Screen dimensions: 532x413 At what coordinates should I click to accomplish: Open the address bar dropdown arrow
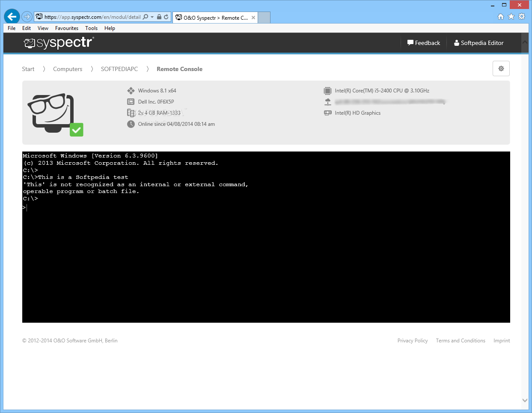pyautogui.click(x=152, y=17)
